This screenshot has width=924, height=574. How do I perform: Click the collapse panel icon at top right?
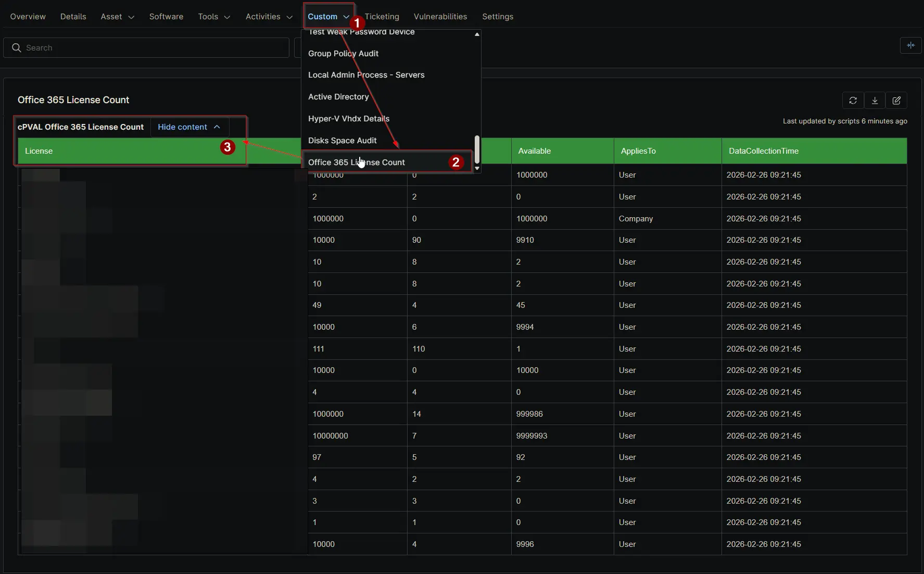coord(910,45)
